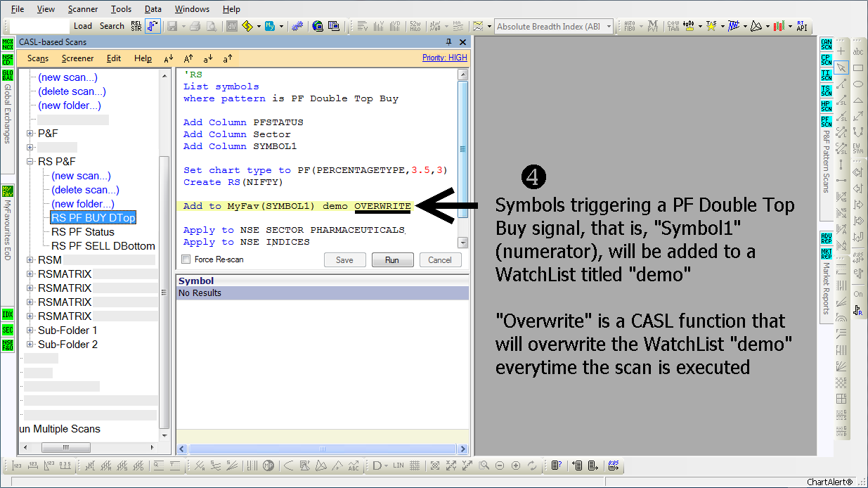Open the SEC sidebar icon
This screenshot has height=488, width=868.
click(7, 330)
